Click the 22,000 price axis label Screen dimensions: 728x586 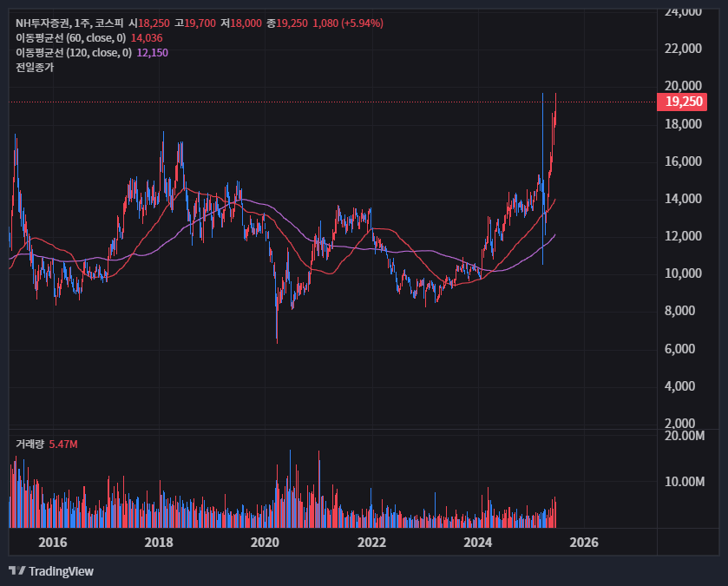click(683, 49)
